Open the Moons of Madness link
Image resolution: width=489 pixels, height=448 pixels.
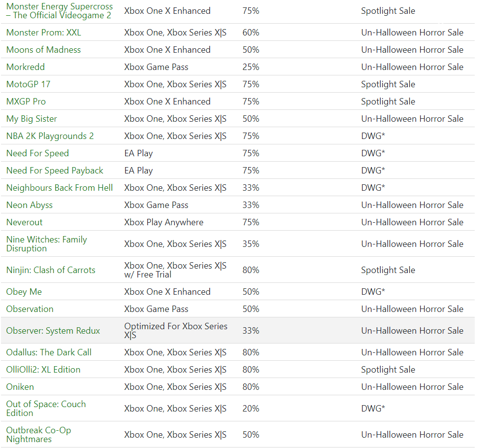(x=43, y=50)
